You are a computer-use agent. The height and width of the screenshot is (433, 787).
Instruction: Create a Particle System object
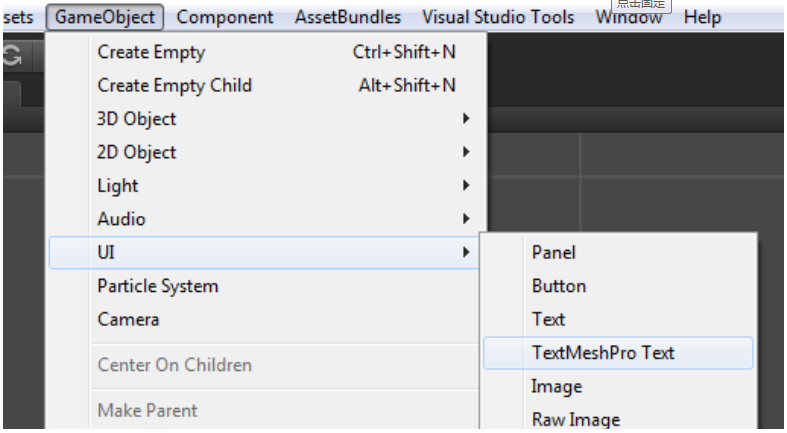click(157, 286)
